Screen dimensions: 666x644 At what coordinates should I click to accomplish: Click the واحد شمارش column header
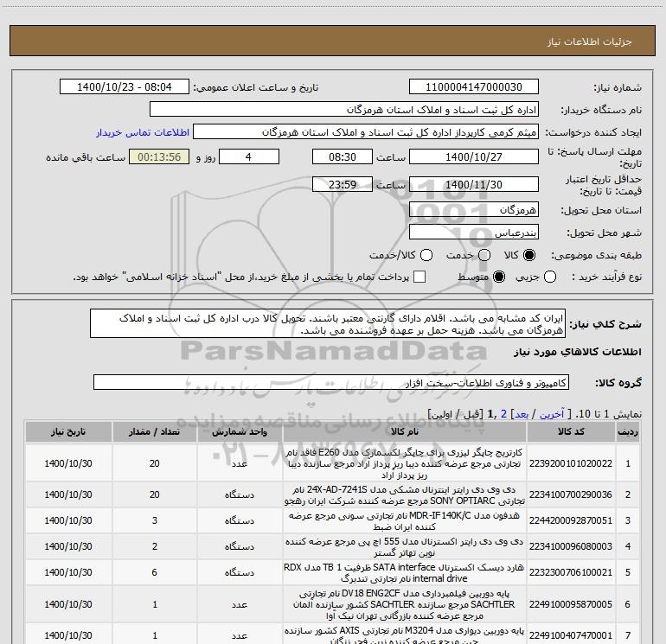(x=240, y=431)
